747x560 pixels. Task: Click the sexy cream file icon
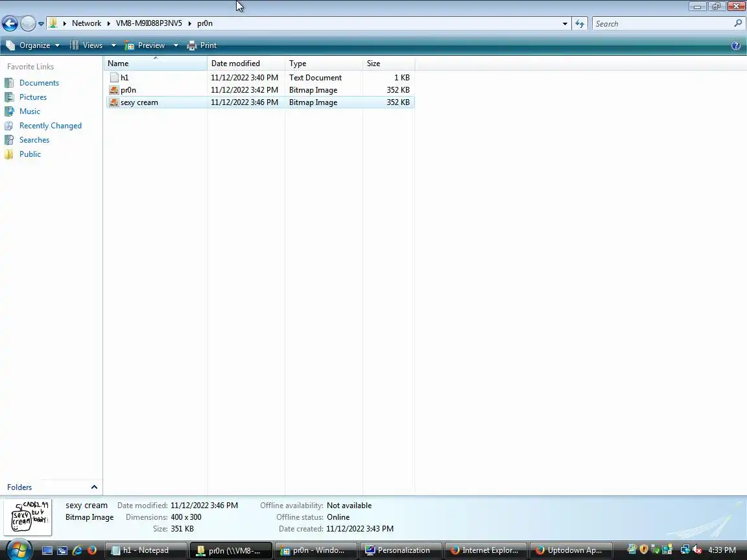pos(114,102)
